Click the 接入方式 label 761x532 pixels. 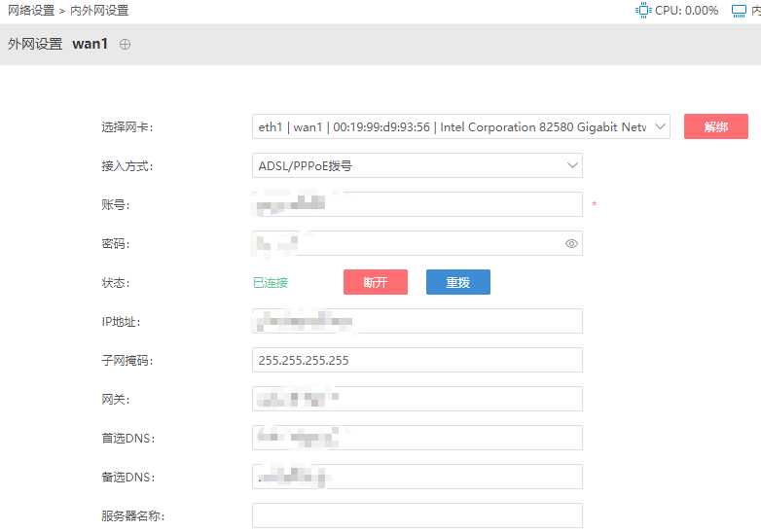tap(127, 166)
